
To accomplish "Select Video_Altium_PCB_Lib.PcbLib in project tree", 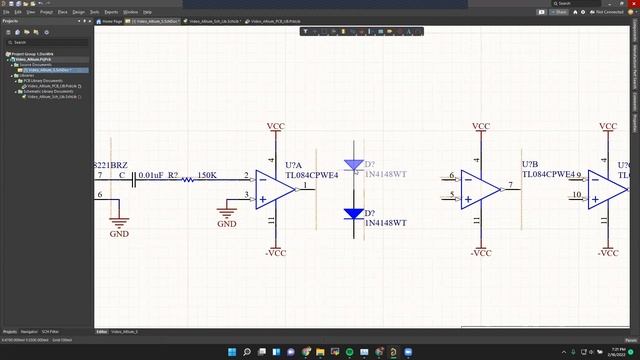I will click(52, 86).
